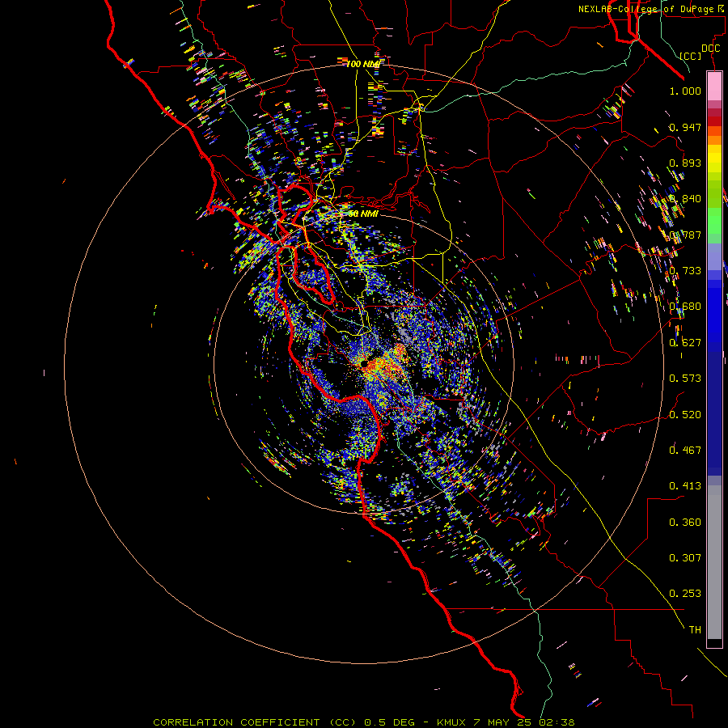Pick the red segment of the color bar

point(714,121)
